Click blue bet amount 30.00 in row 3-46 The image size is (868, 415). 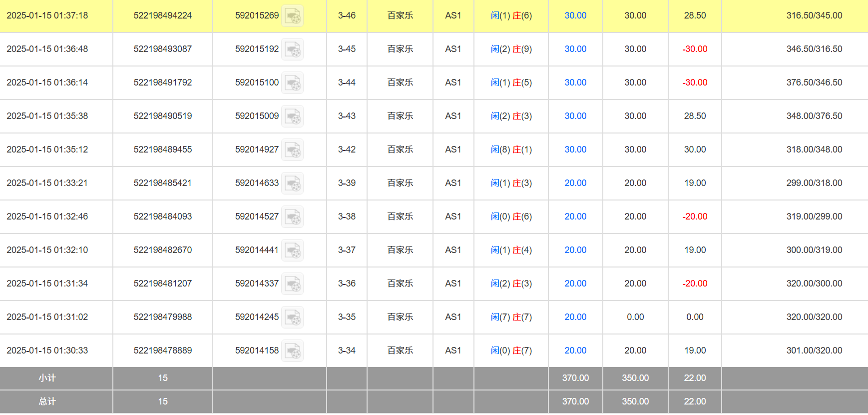575,15
